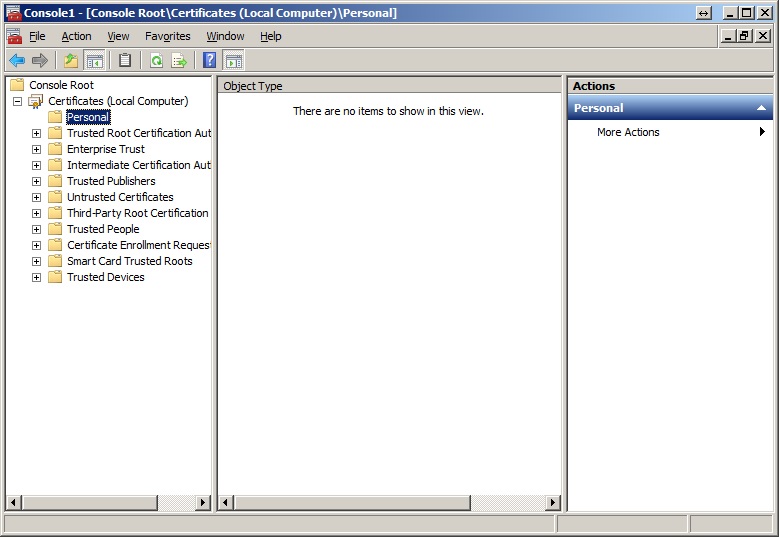Click tree pane scrollbar right arrow
The width and height of the screenshot is (780, 539).
click(203, 502)
